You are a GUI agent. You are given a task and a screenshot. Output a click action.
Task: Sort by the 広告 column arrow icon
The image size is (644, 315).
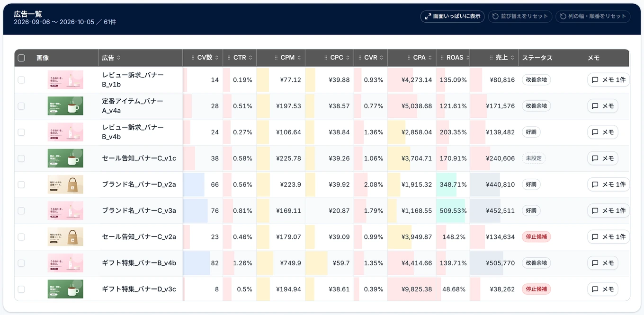pyautogui.click(x=118, y=58)
